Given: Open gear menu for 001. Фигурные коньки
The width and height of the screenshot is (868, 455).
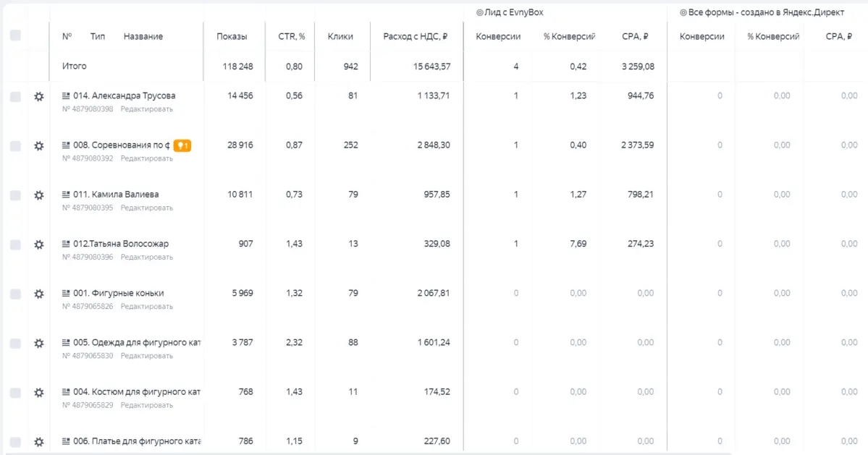Looking at the screenshot, I should coord(39,294).
